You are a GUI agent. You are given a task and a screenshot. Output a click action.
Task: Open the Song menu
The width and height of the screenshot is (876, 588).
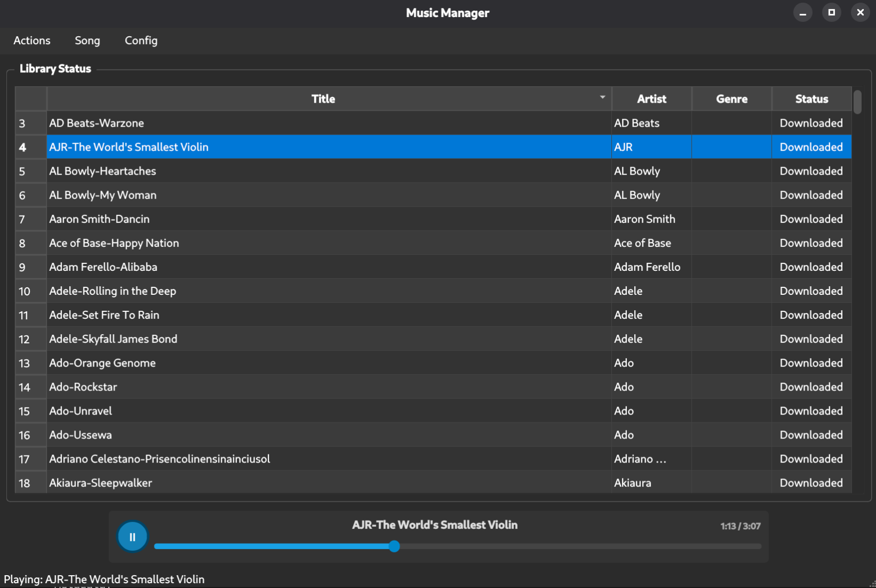(x=87, y=40)
